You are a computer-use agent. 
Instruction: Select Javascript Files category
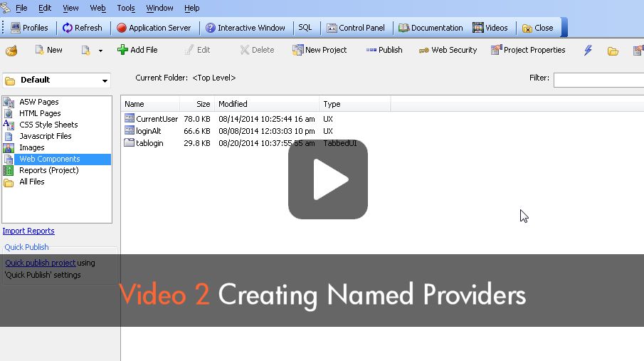pos(45,136)
